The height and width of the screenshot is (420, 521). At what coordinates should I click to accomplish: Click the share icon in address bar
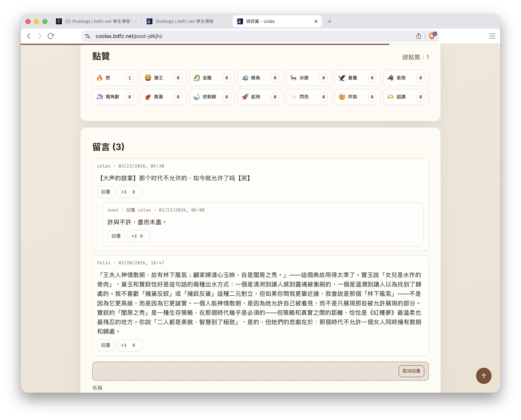(419, 36)
